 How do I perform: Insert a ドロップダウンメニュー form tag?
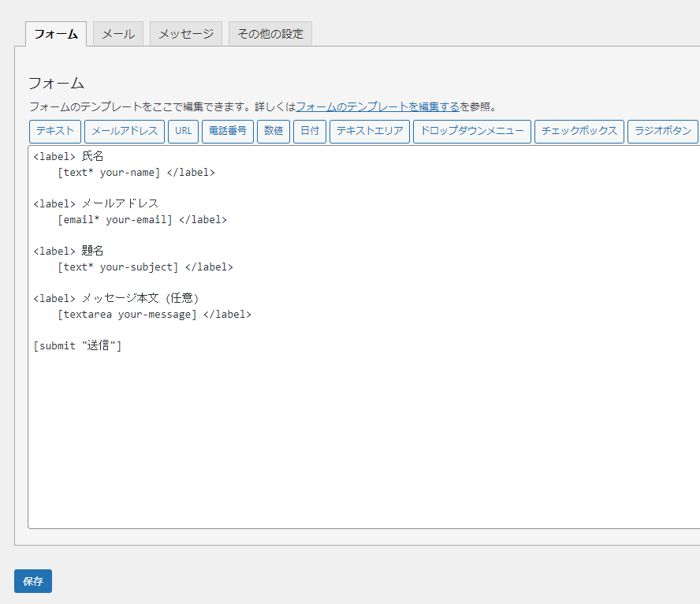click(x=471, y=132)
